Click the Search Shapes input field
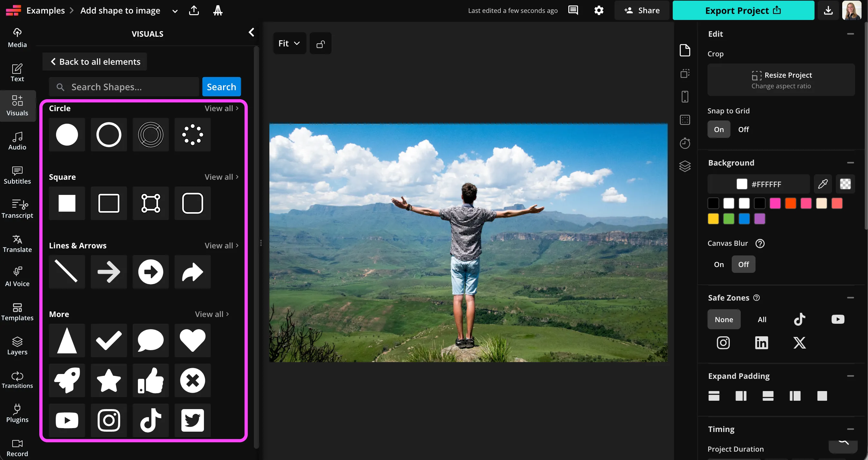Image resolution: width=868 pixels, height=460 pixels. tap(124, 87)
